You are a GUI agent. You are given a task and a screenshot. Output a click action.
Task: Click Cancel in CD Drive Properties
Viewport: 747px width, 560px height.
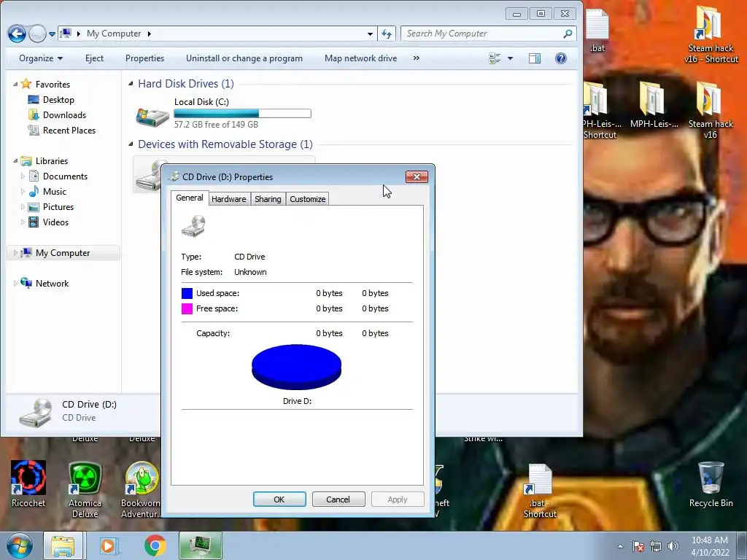tap(338, 499)
